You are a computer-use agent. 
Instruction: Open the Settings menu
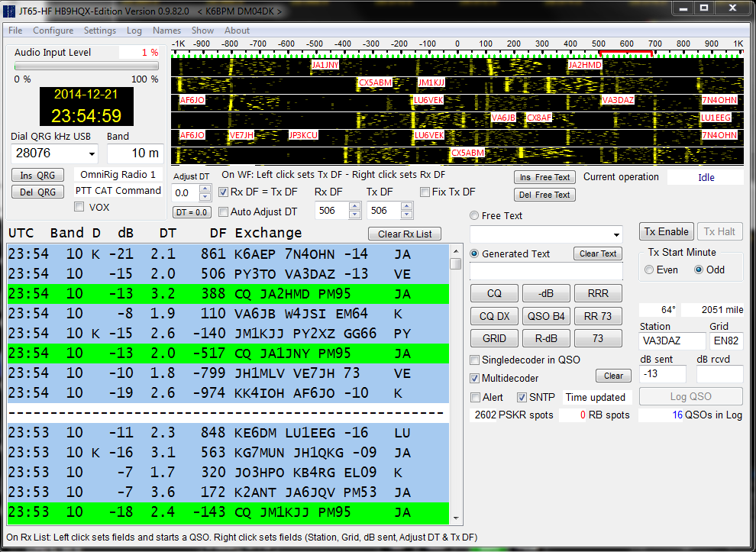pos(100,31)
